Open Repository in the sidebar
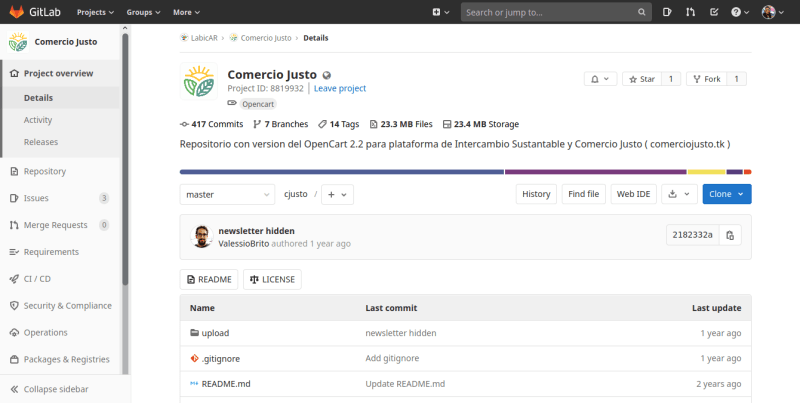Screen dimensions: 800x403 point(60,171)
